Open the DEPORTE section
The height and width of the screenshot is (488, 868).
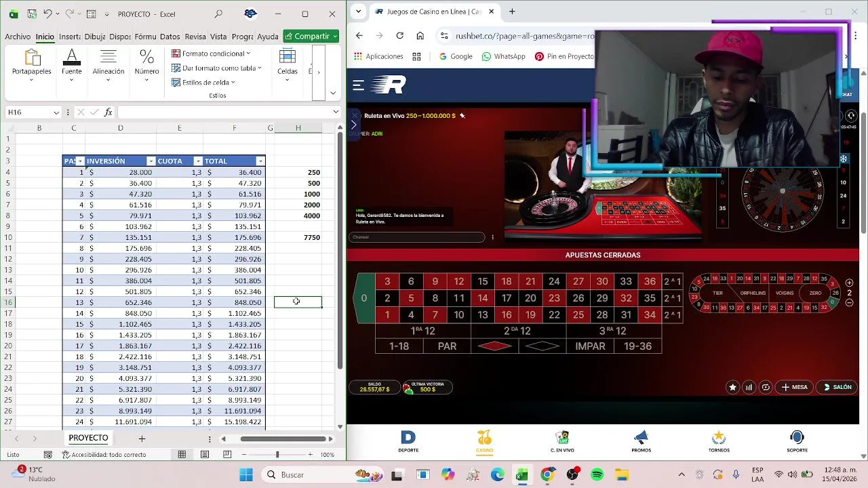coord(408,442)
